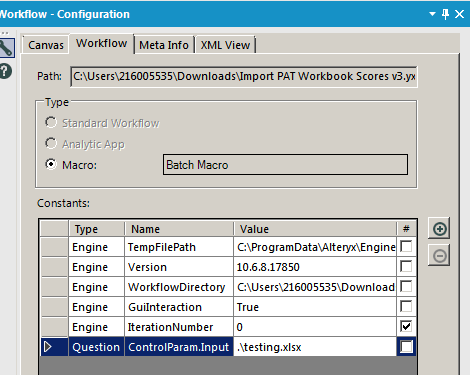The width and height of the screenshot is (470, 375).
Task: Click the TempFilePath value C:\ProgramData\Alteryx\Engine
Action: tap(315, 247)
